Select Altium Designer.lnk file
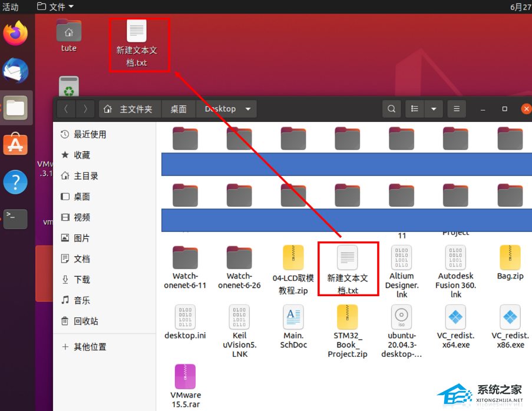Image resolution: width=532 pixels, height=411 pixels. 402,271
